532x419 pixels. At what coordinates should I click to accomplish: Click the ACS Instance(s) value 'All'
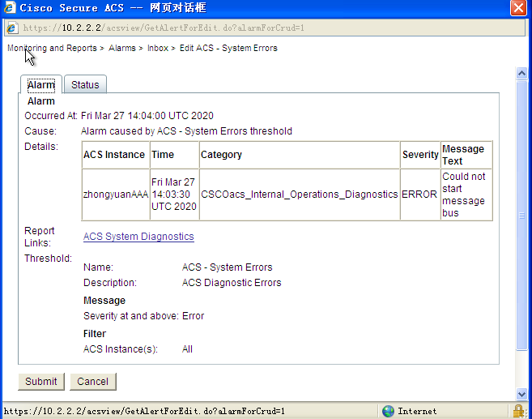click(x=187, y=349)
